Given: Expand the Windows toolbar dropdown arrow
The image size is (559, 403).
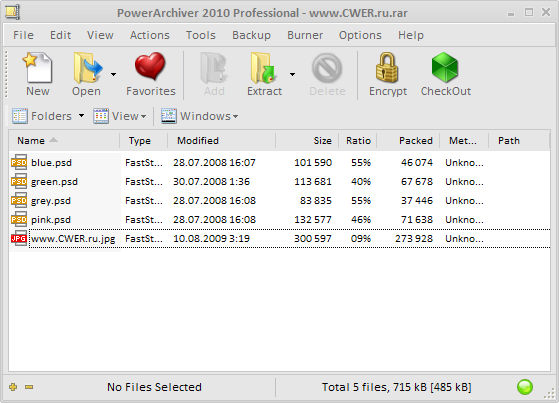Looking at the screenshot, I should 235,117.
